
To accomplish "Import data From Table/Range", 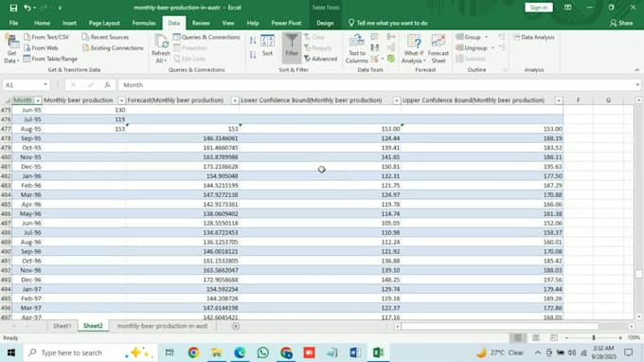I will pyautogui.click(x=50, y=59).
